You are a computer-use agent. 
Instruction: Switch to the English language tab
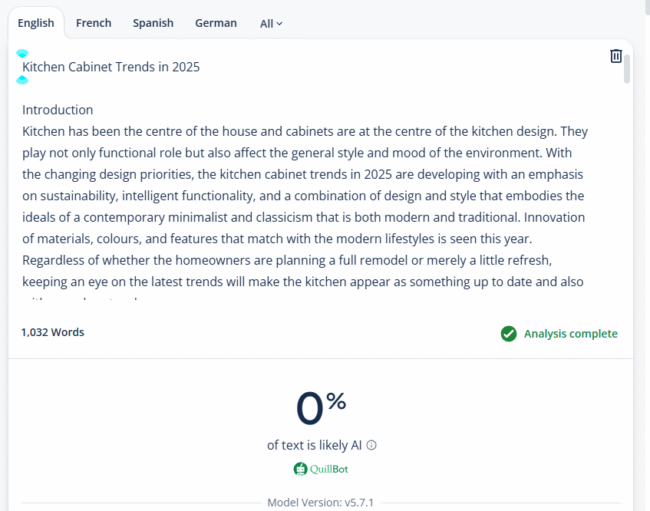point(36,23)
